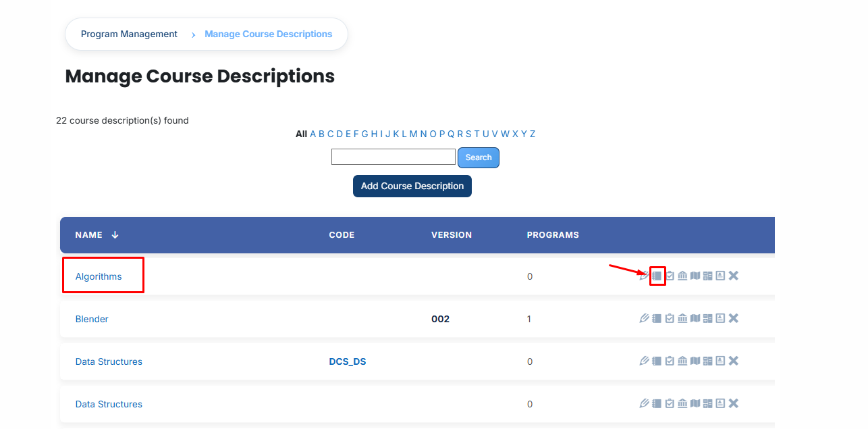Image resolution: width=868 pixels, height=429 pixels.
Task: Click the institution building icon for Algorithms
Action: tap(682, 276)
